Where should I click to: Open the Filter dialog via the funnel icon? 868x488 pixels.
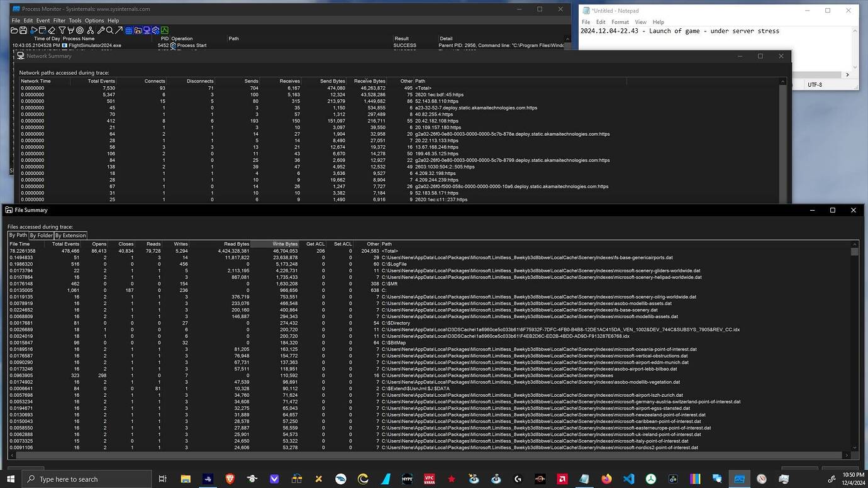(62, 30)
